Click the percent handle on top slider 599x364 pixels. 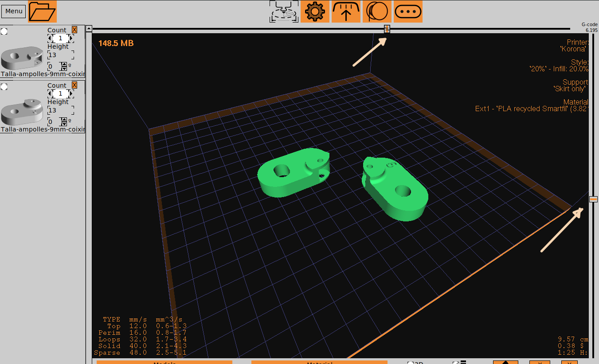tap(387, 29)
